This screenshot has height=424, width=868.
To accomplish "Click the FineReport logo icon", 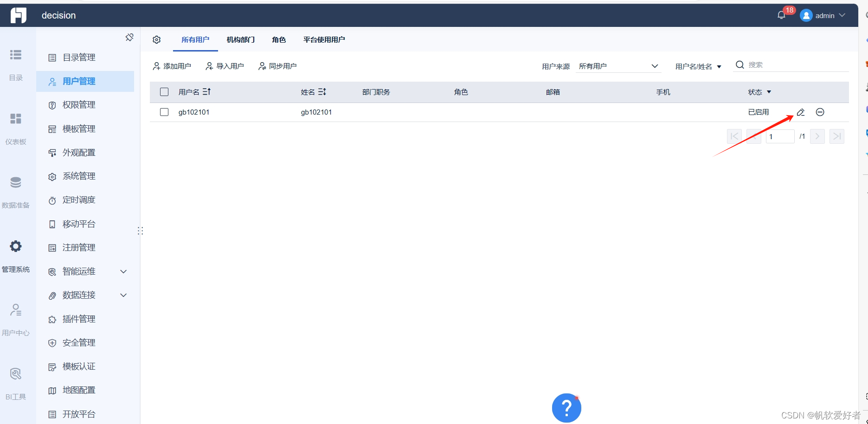I will (x=19, y=15).
